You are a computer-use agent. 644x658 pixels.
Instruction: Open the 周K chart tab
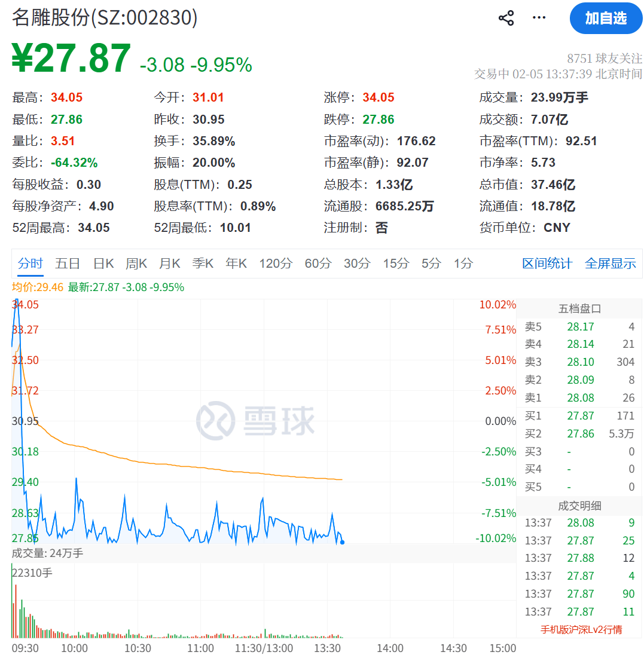tap(136, 264)
